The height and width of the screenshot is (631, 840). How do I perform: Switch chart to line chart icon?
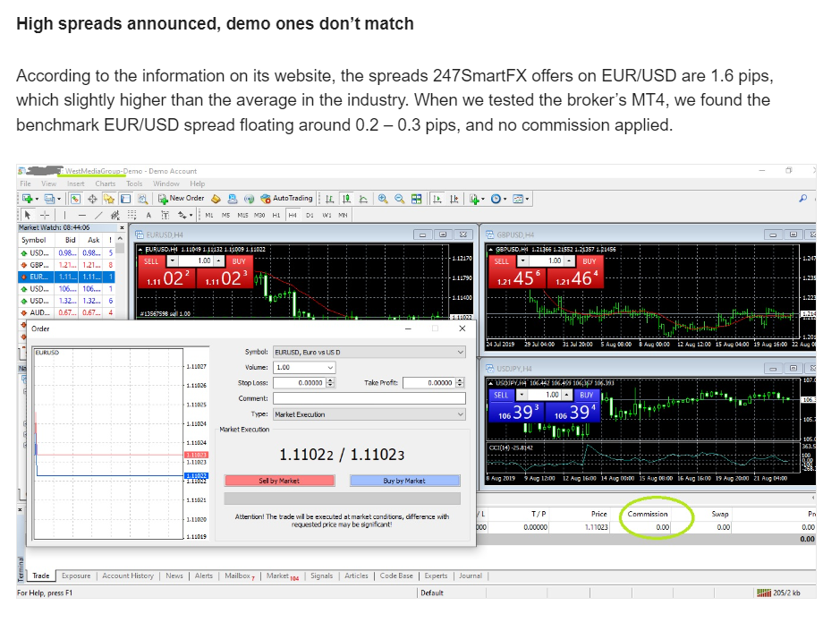point(363,199)
